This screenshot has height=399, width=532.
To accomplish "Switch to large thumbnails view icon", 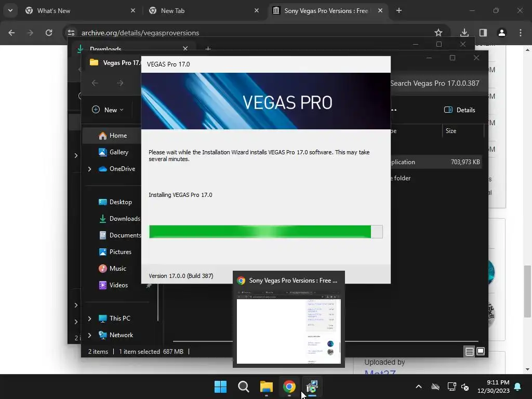I will 481,352.
